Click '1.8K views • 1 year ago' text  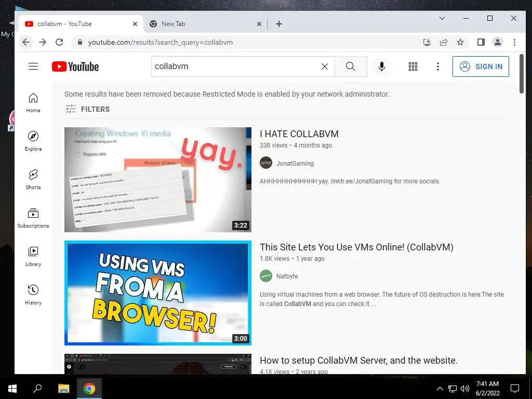(x=292, y=259)
